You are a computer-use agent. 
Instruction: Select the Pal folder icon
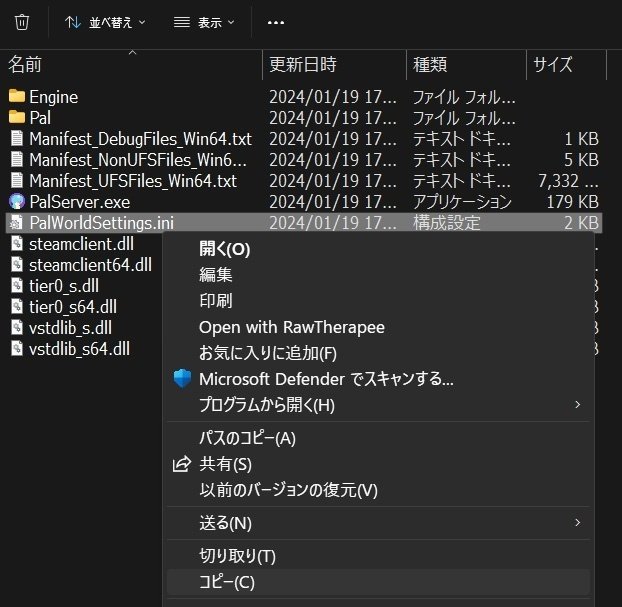pos(17,117)
